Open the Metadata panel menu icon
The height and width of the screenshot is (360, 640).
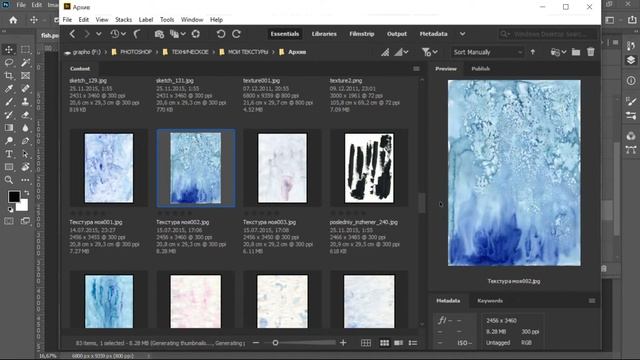pos(592,301)
